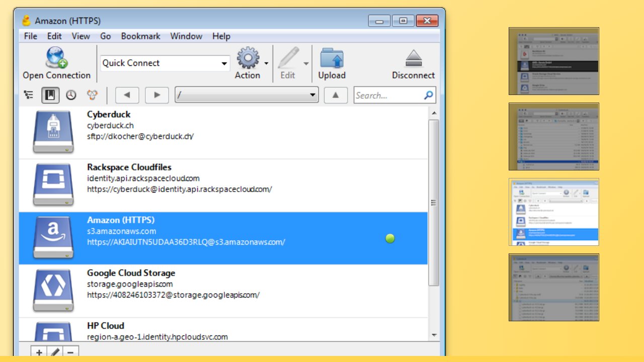This screenshot has width=644, height=362.
Task: Show the Bonjour services view
Action: [92, 95]
